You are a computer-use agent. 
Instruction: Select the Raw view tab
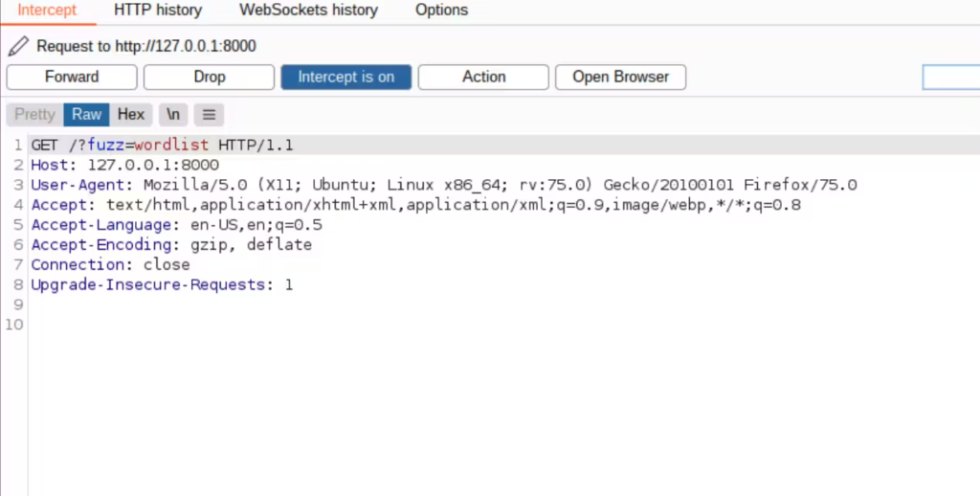click(x=86, y=115)
